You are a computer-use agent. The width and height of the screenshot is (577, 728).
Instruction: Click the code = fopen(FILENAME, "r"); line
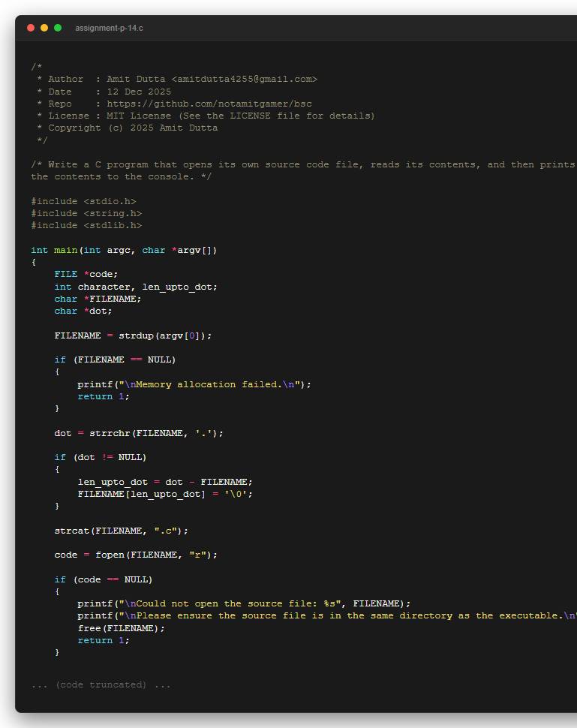136,555
